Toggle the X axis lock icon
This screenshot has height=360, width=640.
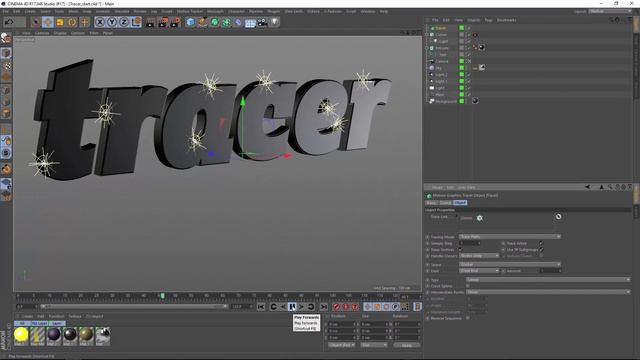point(100,22)
